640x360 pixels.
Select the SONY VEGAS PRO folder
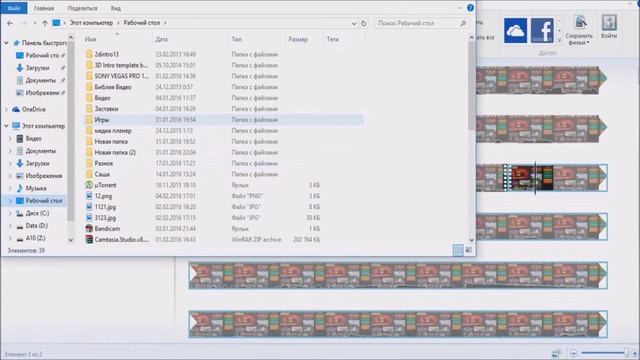pos(121,76)
